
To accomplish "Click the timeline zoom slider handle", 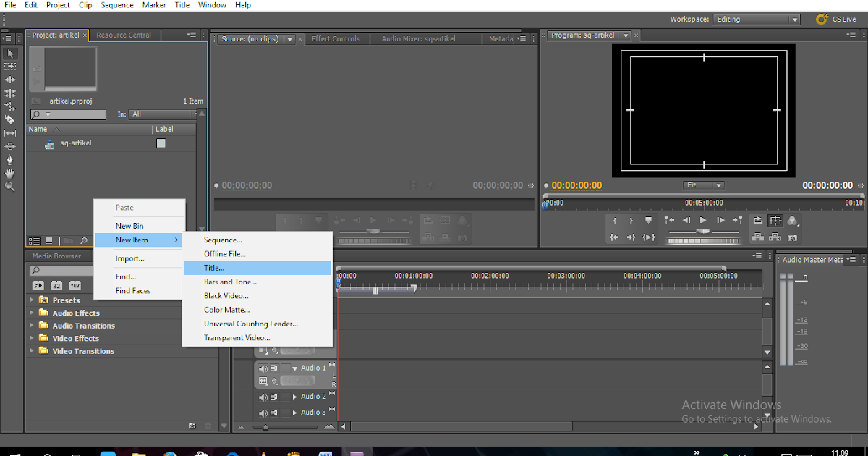I will [265, 427].
